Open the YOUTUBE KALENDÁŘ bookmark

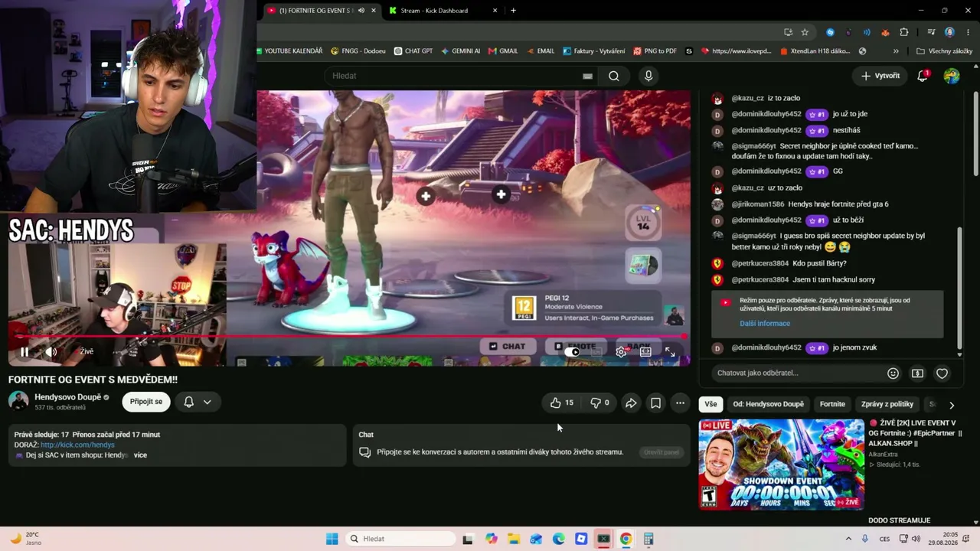(289, 51)
